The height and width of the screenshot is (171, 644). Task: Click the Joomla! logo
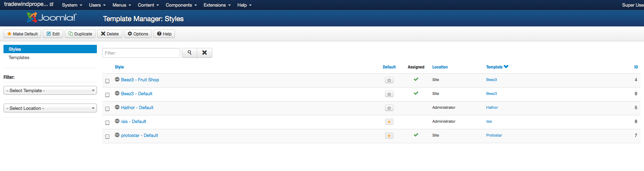pos(52,17)
